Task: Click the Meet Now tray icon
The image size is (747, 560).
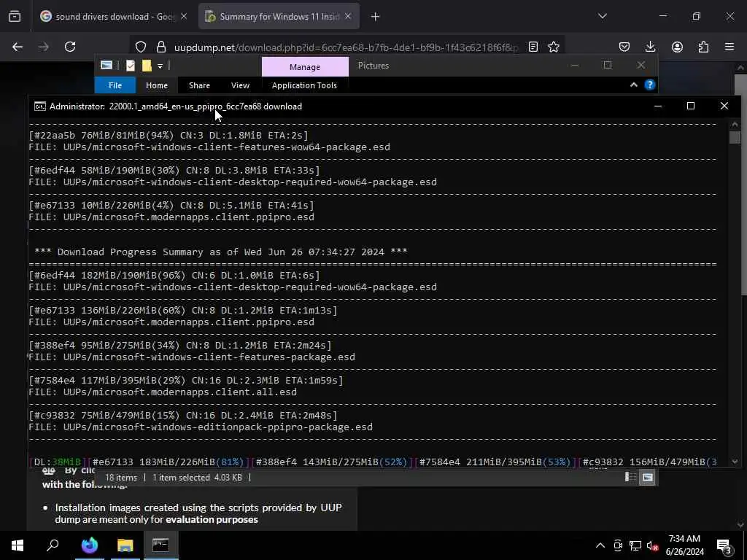Action: [618, 545]
